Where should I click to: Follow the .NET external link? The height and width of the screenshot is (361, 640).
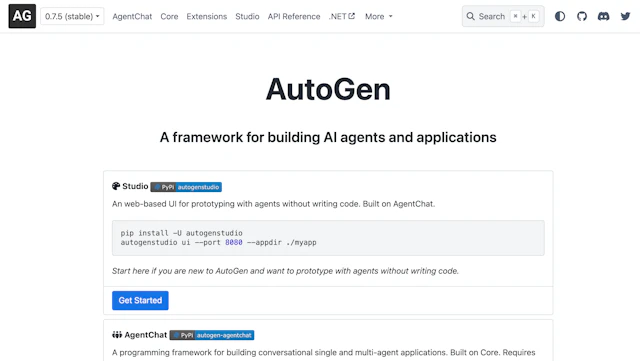click(342, 16)
